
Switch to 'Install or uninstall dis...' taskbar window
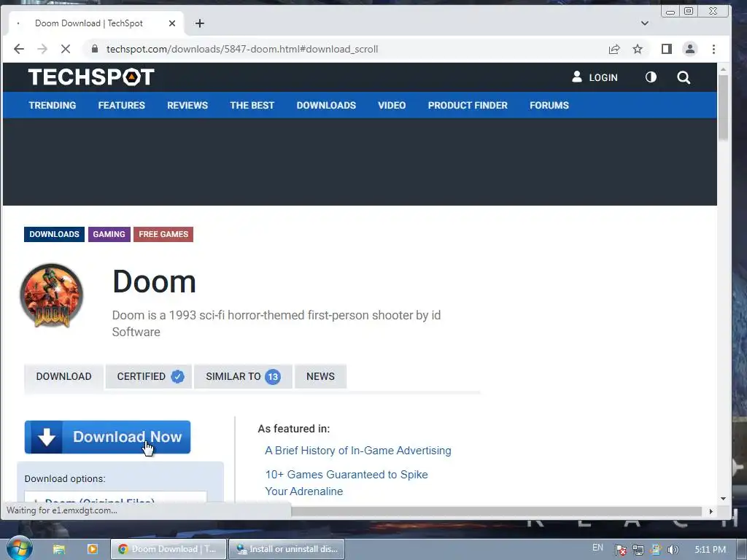point(287,549)
